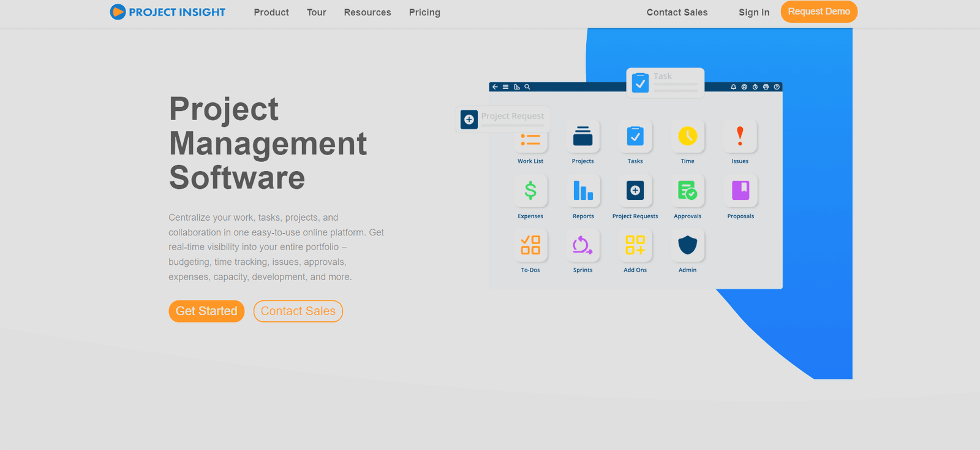Click the outlined Contact Sales button beside Get Started
980x450 pixels.
(x=298, y=311)
